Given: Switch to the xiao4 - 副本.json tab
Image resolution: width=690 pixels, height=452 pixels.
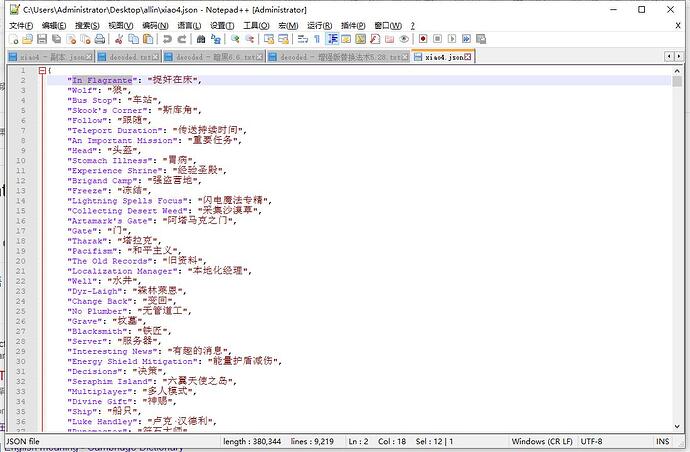Looking at the screenshot, I should click(51, 57).
